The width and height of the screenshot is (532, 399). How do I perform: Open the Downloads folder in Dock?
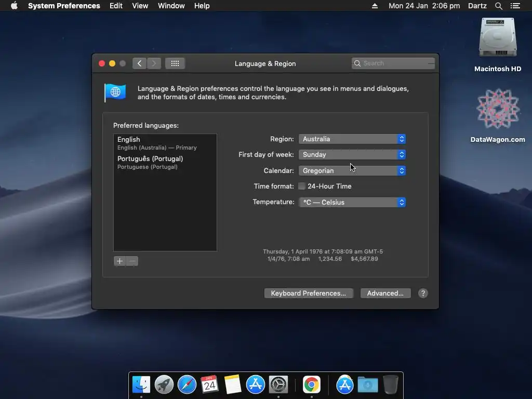pyautogui.click(x=368, y=385)
